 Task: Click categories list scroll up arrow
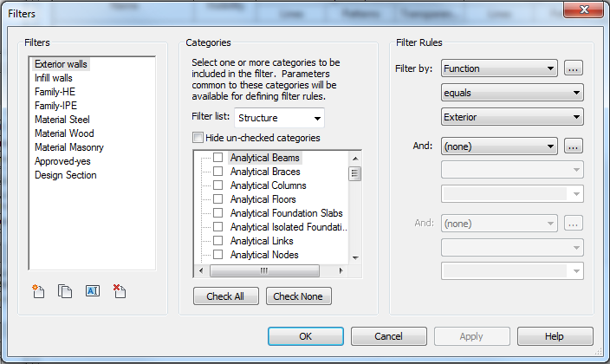[x=354, y=158]
